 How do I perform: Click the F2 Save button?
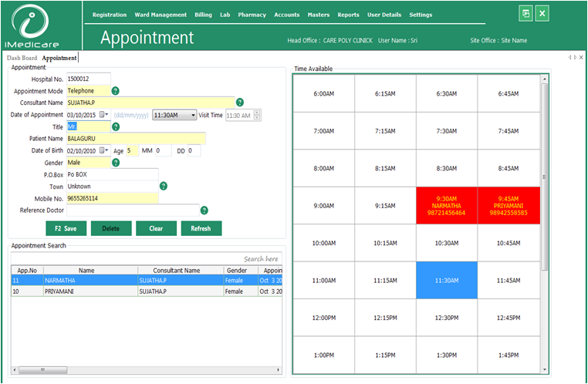point(65,228)
